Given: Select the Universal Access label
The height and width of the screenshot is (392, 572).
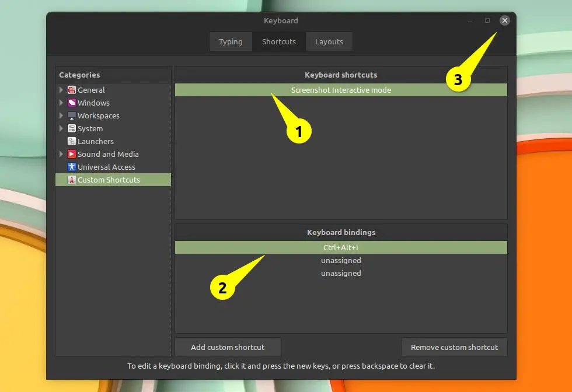Looking at the screenshot, I should [x=106, y=167].
